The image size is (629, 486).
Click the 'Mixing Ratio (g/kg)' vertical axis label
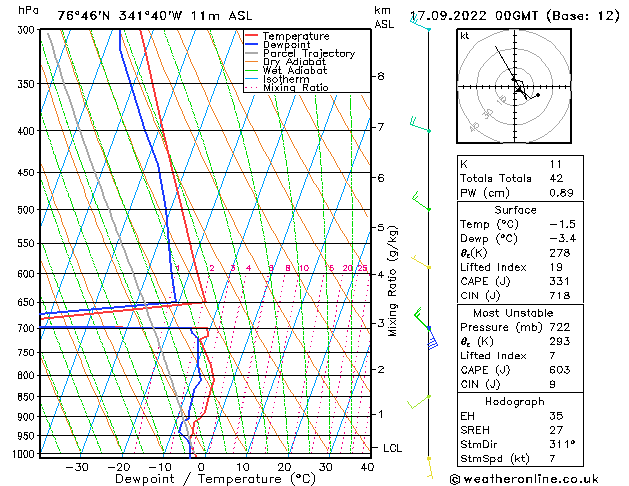coord(393,281)
